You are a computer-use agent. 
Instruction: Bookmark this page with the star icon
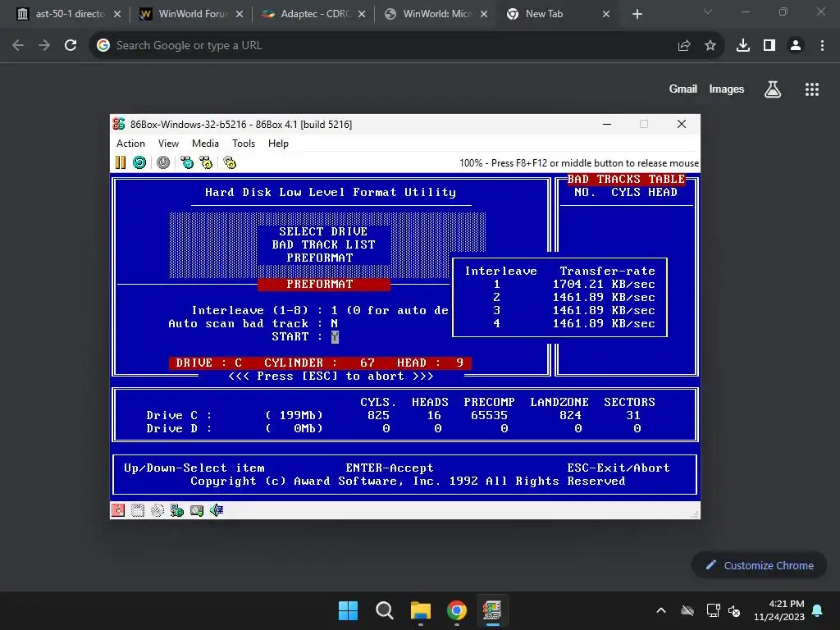[710, 46]
